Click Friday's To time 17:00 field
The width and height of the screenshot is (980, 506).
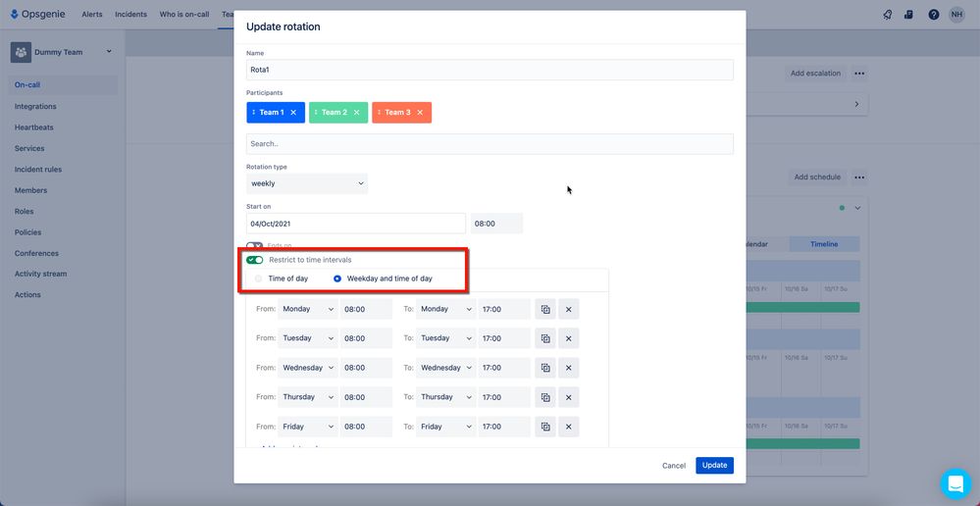coord(504,427)
